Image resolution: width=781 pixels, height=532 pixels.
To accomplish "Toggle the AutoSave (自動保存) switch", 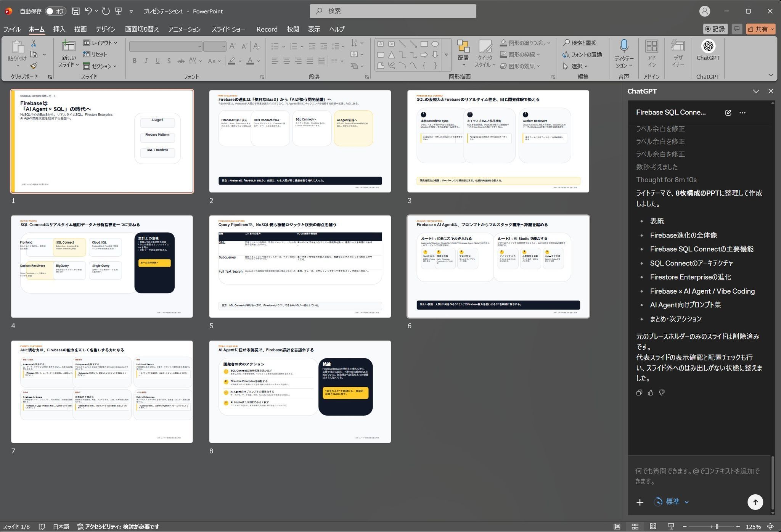I will click(56, 11).
